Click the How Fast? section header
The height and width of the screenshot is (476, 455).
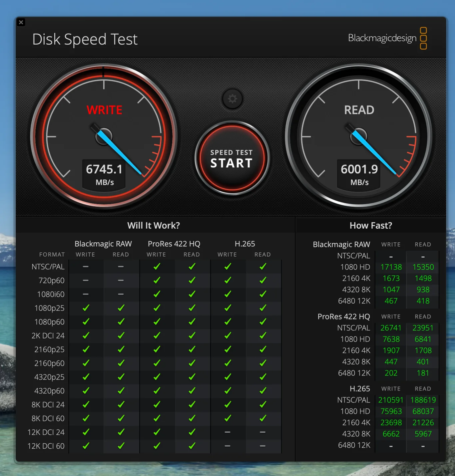[x=371, y=225]
